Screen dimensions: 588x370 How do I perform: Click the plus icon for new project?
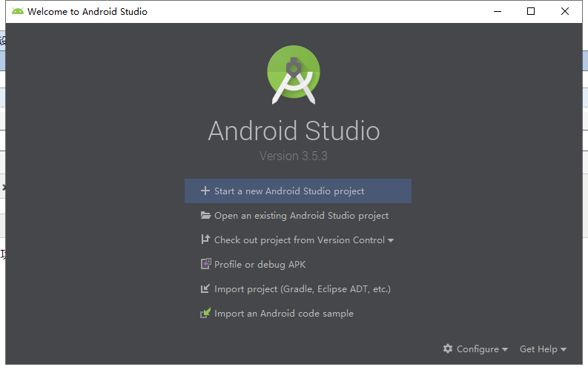(205, 191)
